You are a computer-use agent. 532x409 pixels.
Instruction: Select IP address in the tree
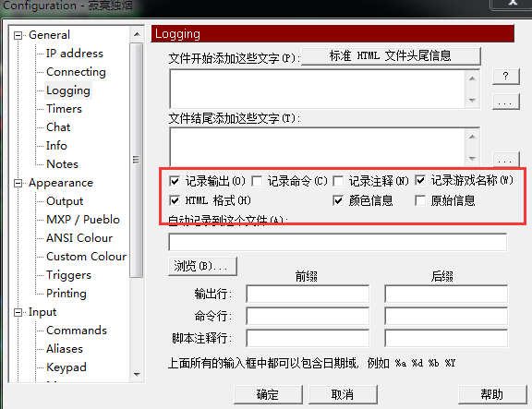pyautogui.click(x=74, y=54)
